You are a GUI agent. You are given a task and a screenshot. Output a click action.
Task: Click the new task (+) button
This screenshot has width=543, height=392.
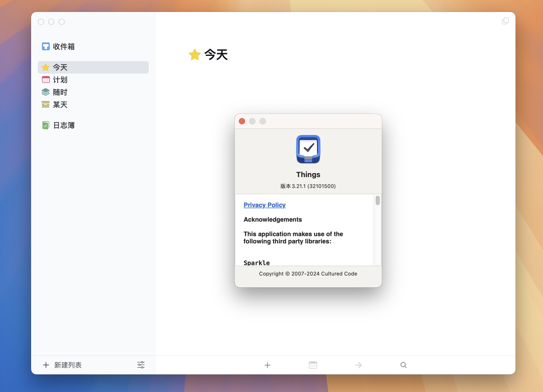pyautogui.click(x=267, y=365)
